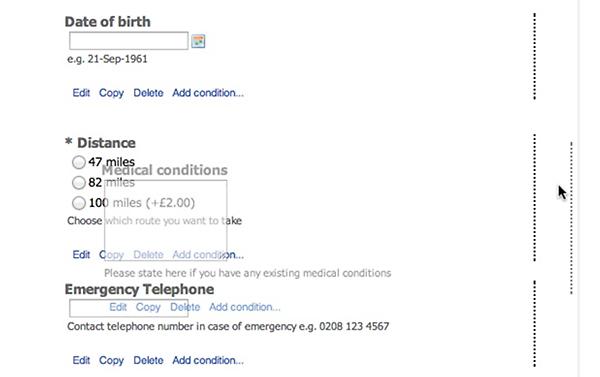Click the Emergency Telephone input field
600x377 pixels.
129,308
